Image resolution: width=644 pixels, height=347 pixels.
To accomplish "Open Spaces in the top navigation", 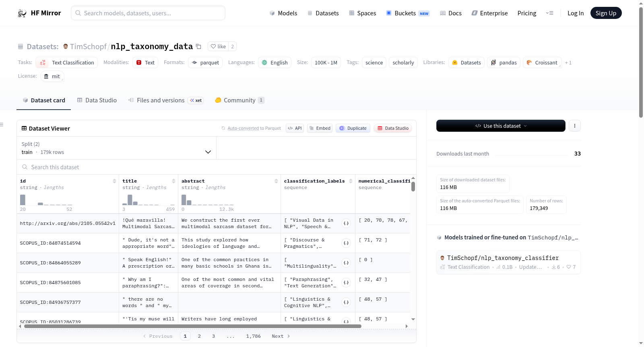I will pyautogui.click(x=363, y=13).
